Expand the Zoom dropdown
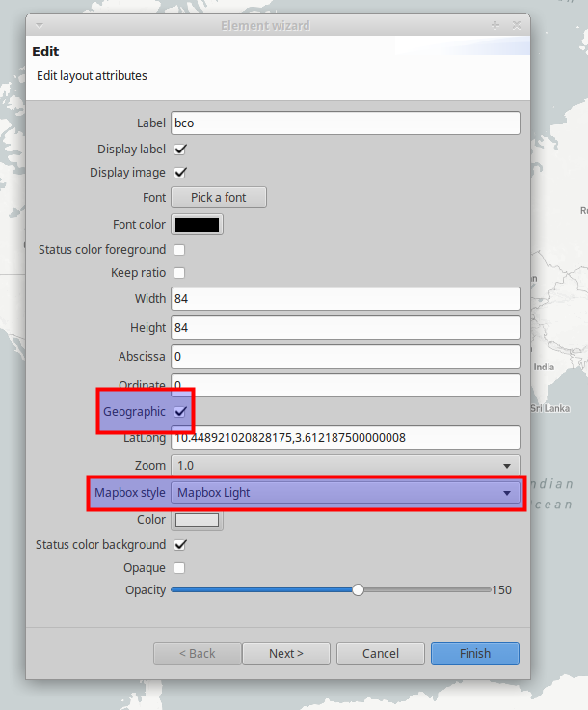 tap(345, 466)
